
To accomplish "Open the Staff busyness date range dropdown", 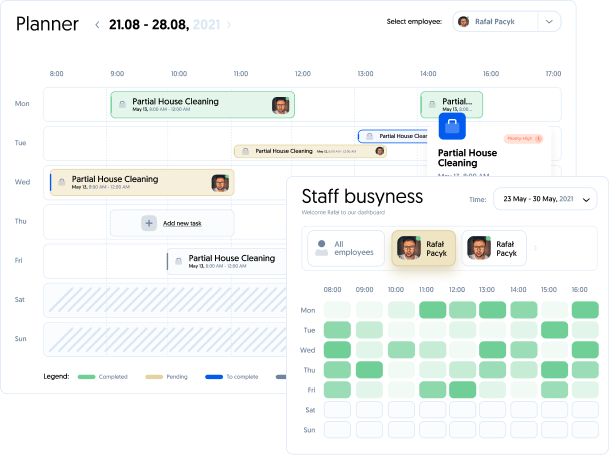I will coord(545,199).
